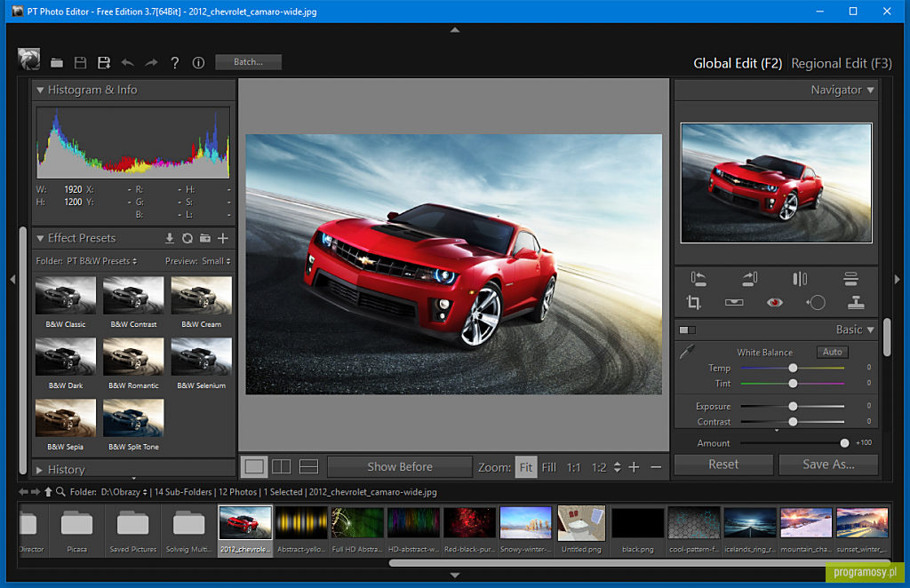This screenshot has height=588, width=910.
Task: Collapse the left panel with side arrow
Action: pos(12,280)
